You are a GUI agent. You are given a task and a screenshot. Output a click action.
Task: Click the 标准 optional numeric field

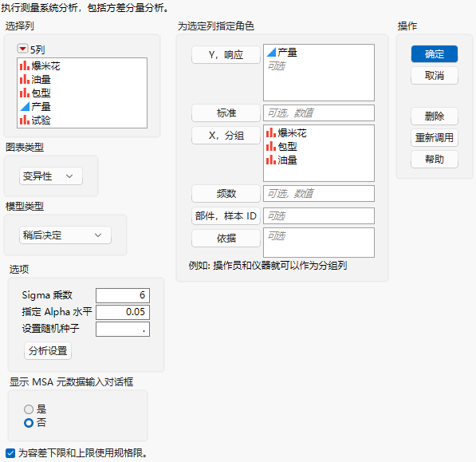pos(319,113)
